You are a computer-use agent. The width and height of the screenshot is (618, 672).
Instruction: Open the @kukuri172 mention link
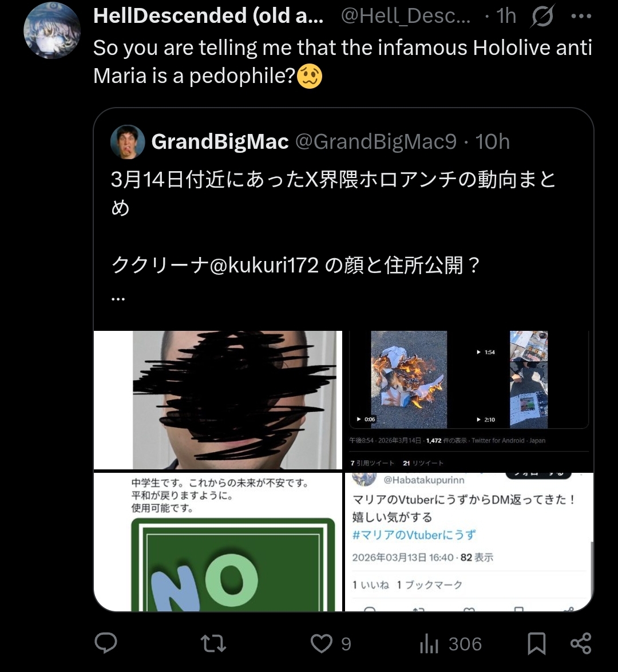(x=264, y=265)
